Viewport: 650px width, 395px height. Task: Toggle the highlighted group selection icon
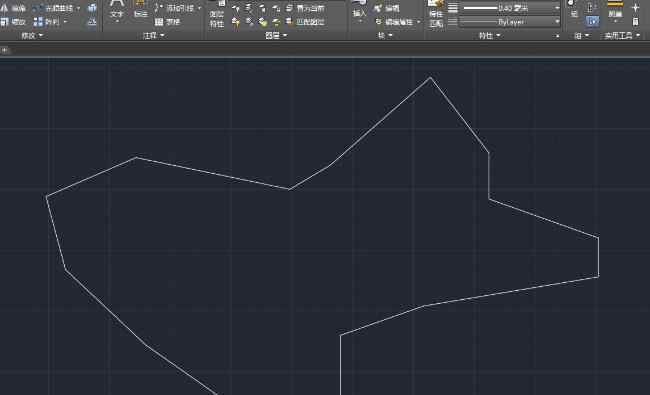click(x=592, y=21)
